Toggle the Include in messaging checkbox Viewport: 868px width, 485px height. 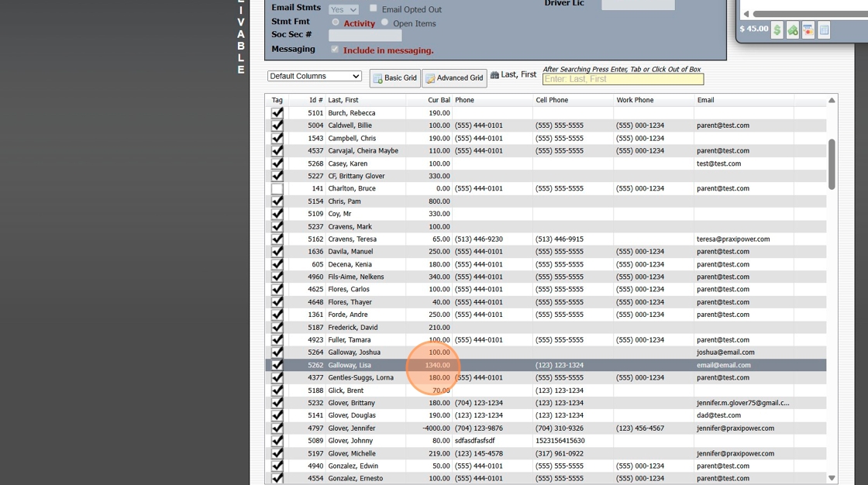tap(335, 50)
